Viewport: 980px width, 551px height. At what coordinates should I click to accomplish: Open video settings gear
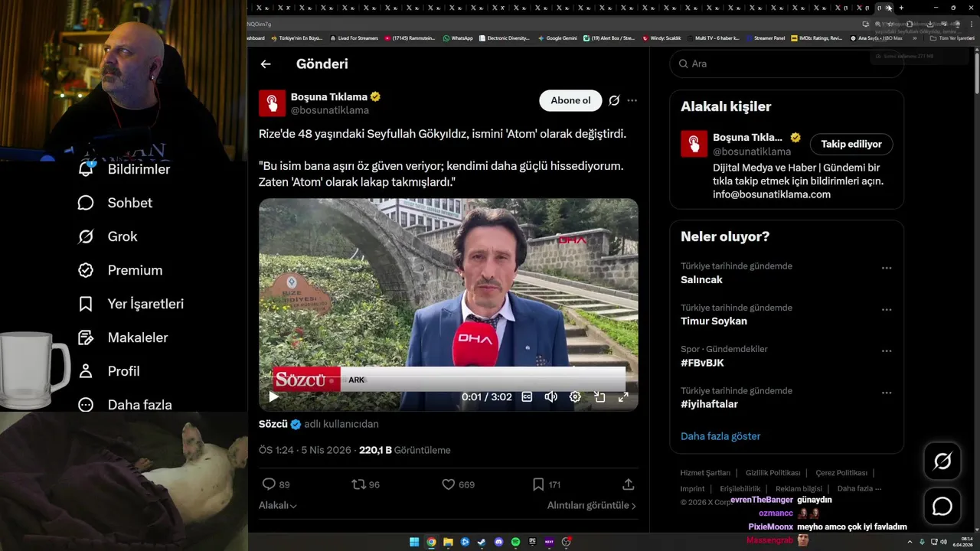click(x=575, y=396)
